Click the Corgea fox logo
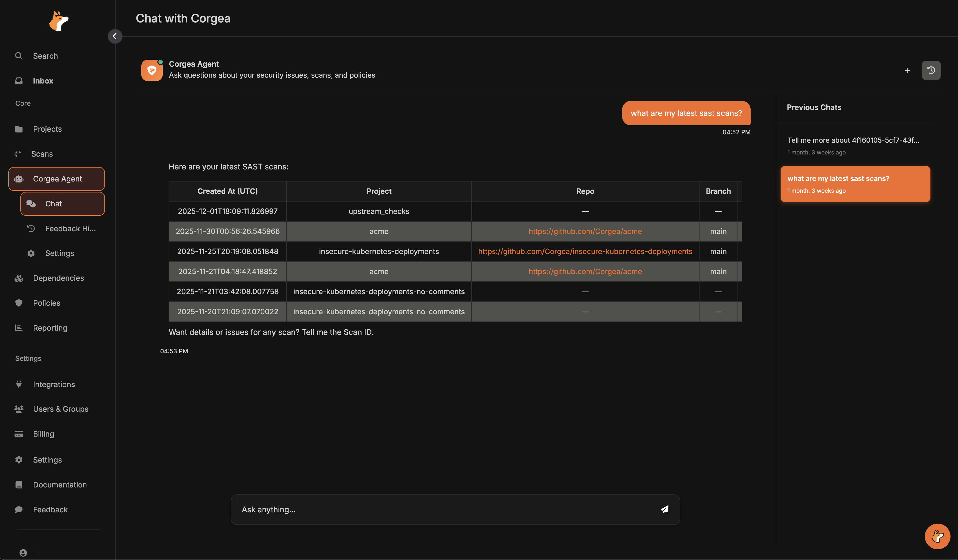This screenshot has height=560, width=958. (x=58, y=21)
